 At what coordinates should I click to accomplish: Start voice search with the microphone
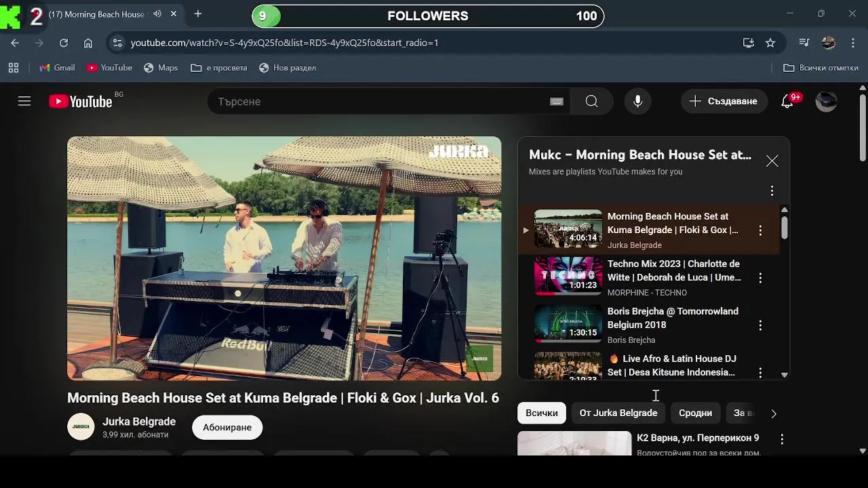[637, 102]
